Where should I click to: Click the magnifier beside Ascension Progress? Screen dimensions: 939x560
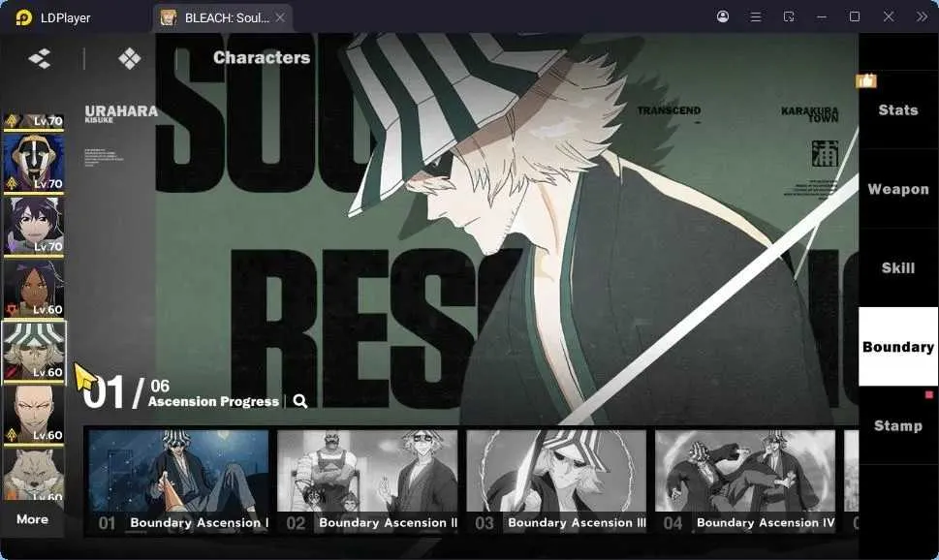pos(300,401)
